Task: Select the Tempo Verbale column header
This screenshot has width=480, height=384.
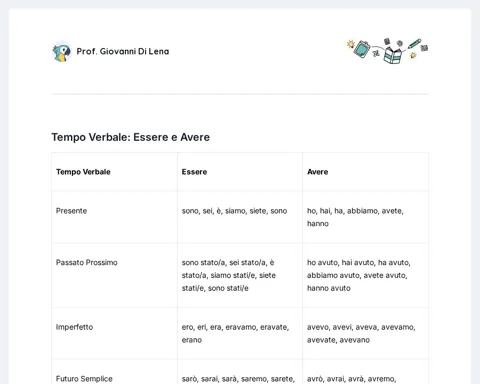Action: pyautogui.click(x=83, y=172)
